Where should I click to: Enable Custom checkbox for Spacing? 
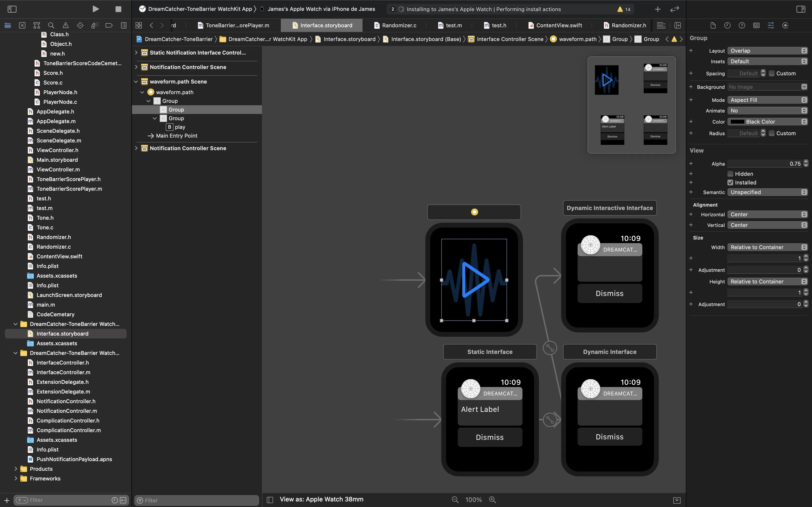[x=771, y=73]
